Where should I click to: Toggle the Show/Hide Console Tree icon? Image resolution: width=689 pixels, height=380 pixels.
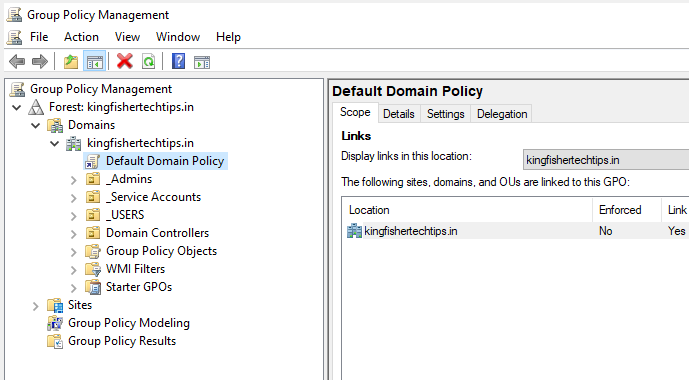coord(94,62)
